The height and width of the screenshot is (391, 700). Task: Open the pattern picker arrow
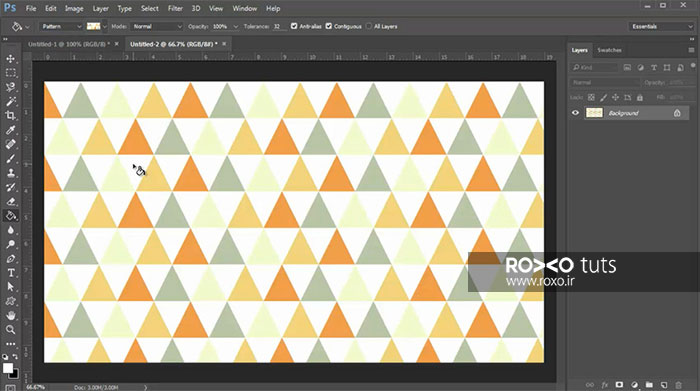[105, 27]
